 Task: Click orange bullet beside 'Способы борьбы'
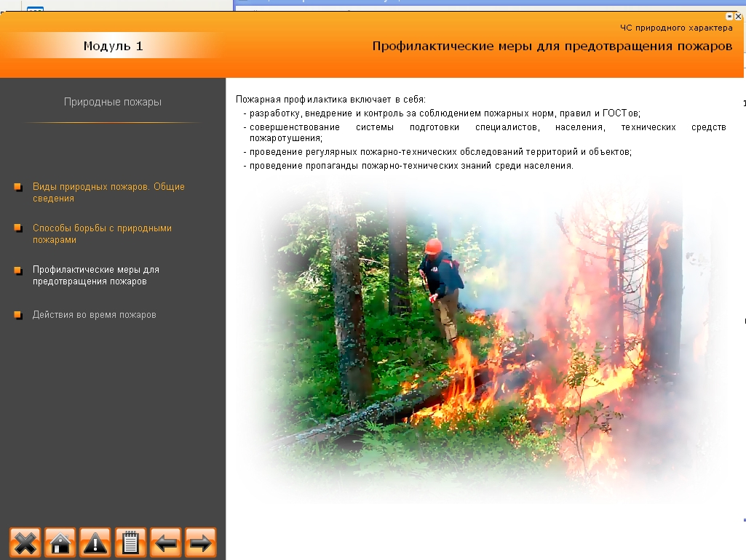(x=18, y=228)
